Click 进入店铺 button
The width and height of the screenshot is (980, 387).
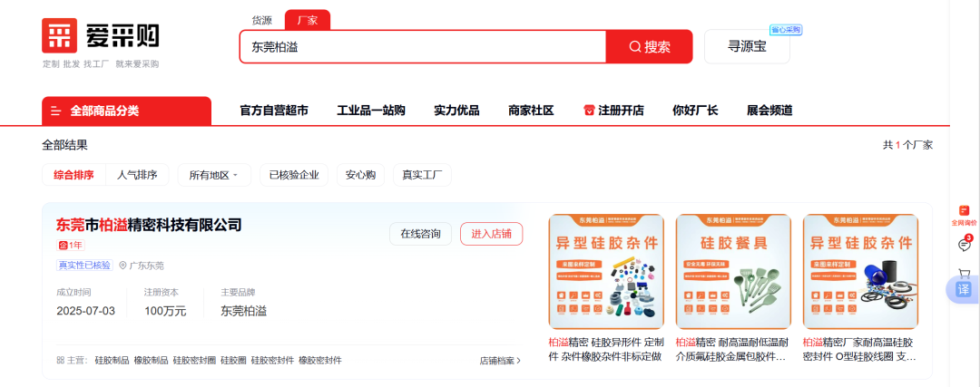pyautogui.click(x=491, y=234)
